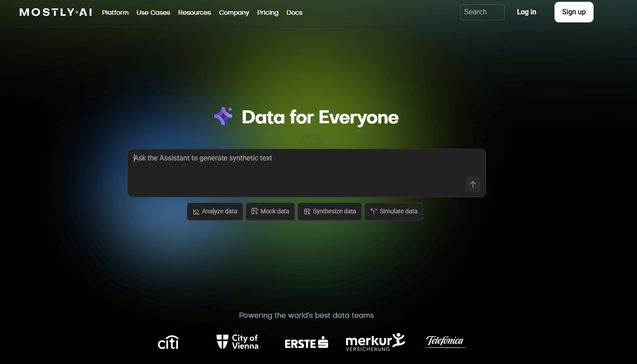
Task: Click the Mock data icon
Action: click(254, 211)
